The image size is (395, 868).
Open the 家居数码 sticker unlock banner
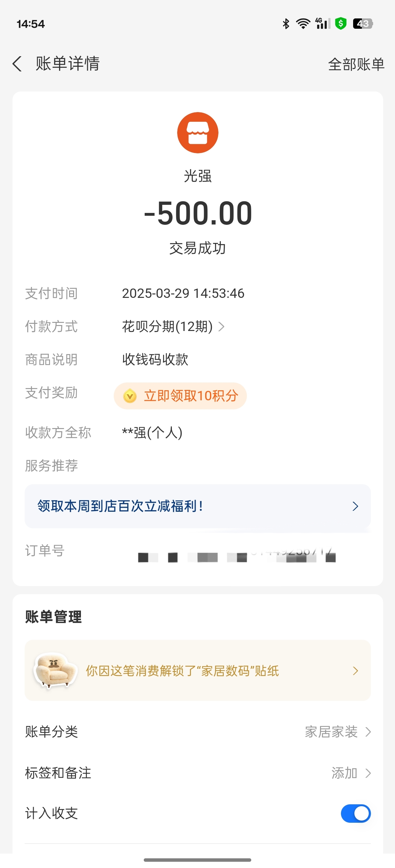[x=198, y=671]
